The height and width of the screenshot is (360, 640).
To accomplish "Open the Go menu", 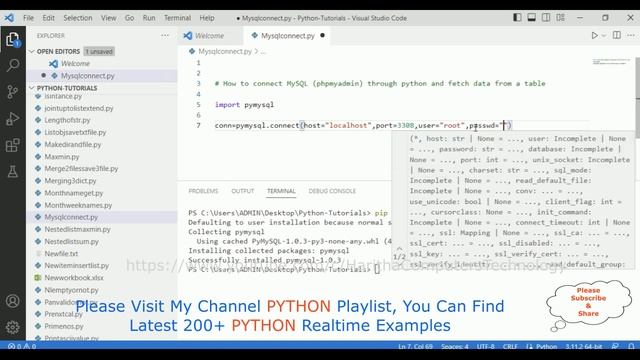I will (129, 18).
